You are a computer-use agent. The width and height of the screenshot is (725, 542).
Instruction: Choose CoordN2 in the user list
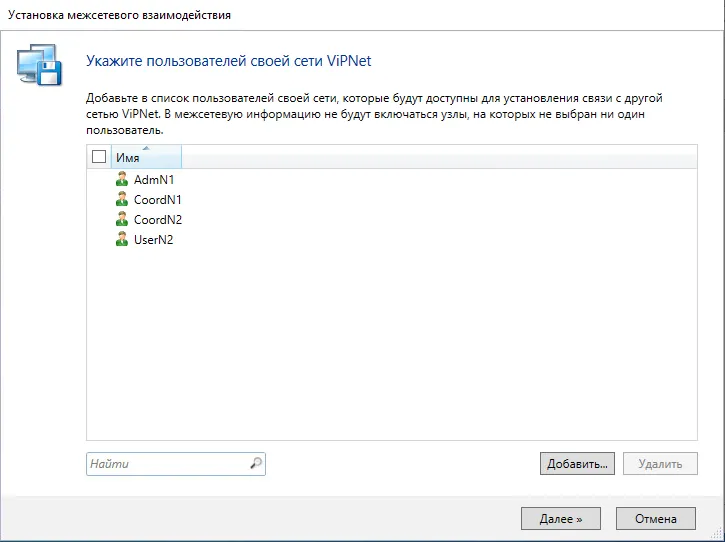pos(158,219)
